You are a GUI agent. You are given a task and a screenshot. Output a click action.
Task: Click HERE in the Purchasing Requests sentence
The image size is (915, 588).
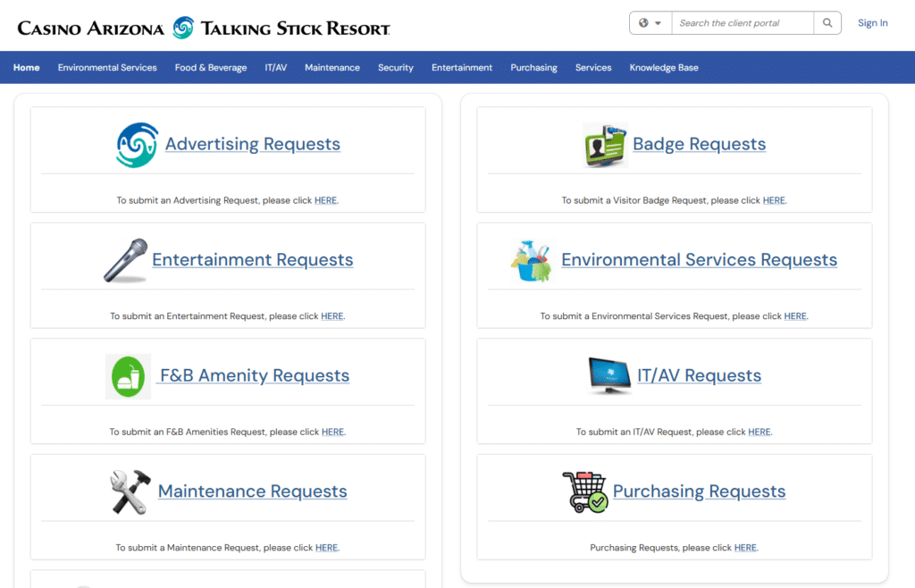(745, 548)
